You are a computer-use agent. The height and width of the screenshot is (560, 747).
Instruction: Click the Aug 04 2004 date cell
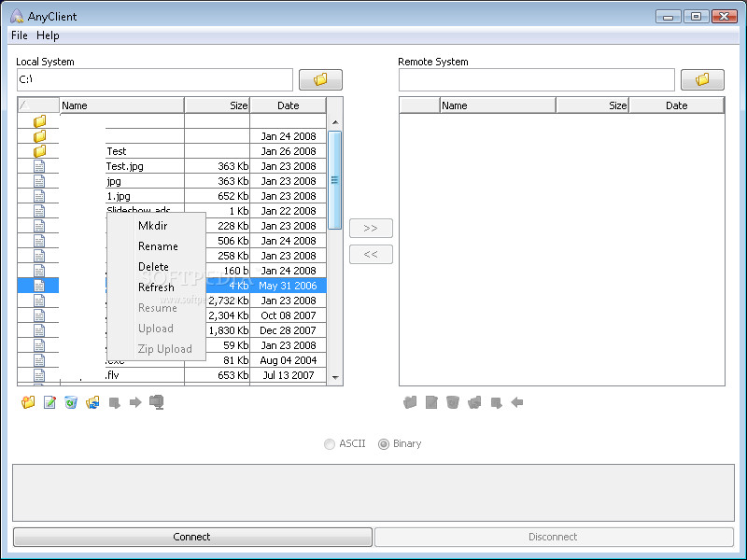coord(289,360)
